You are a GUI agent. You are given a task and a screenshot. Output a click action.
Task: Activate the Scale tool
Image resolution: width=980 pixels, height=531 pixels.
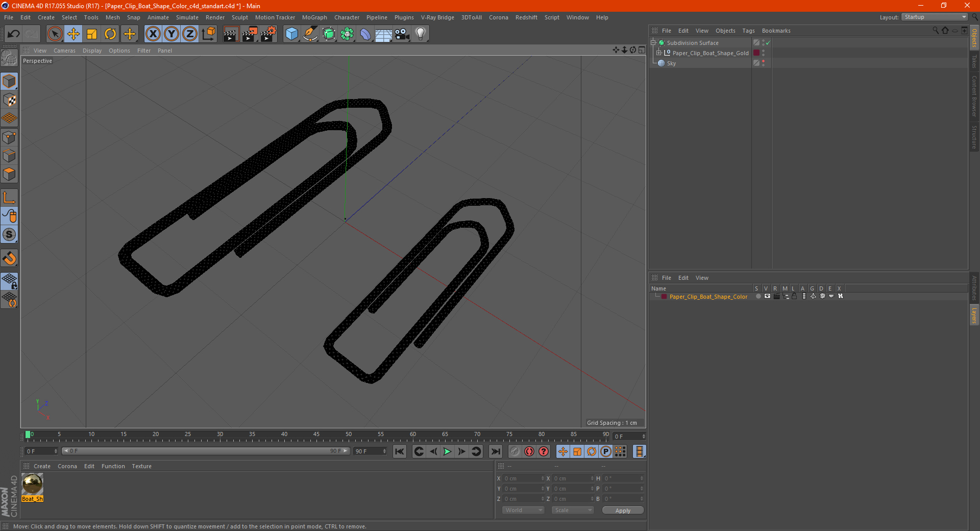coord(92,34)
